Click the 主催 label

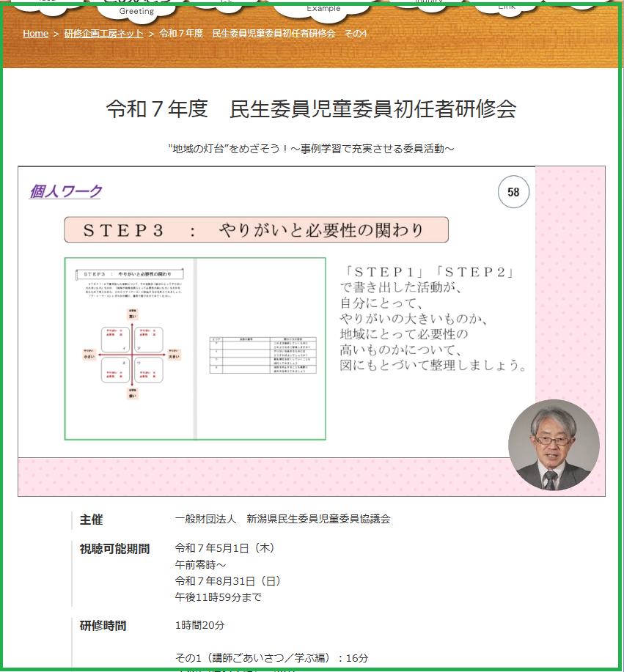click(91, 520)
